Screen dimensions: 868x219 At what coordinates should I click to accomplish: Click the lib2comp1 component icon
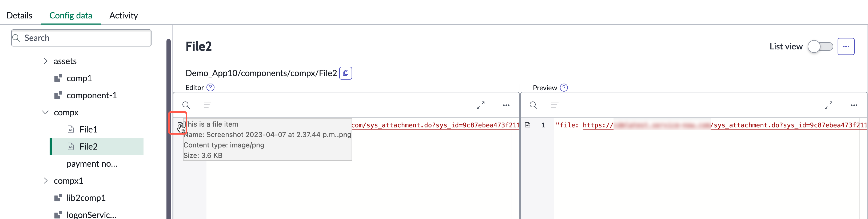pyautogui.click(x=58, y=198)
